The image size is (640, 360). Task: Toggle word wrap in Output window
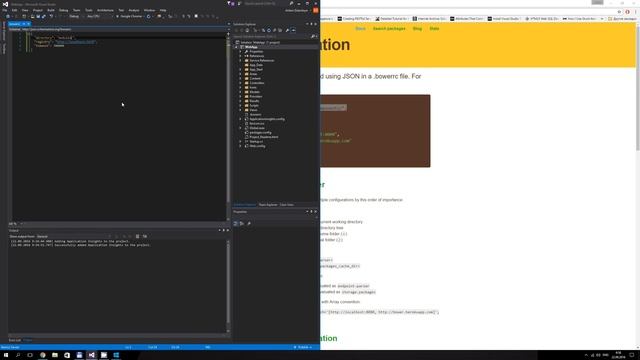(144, 236)
